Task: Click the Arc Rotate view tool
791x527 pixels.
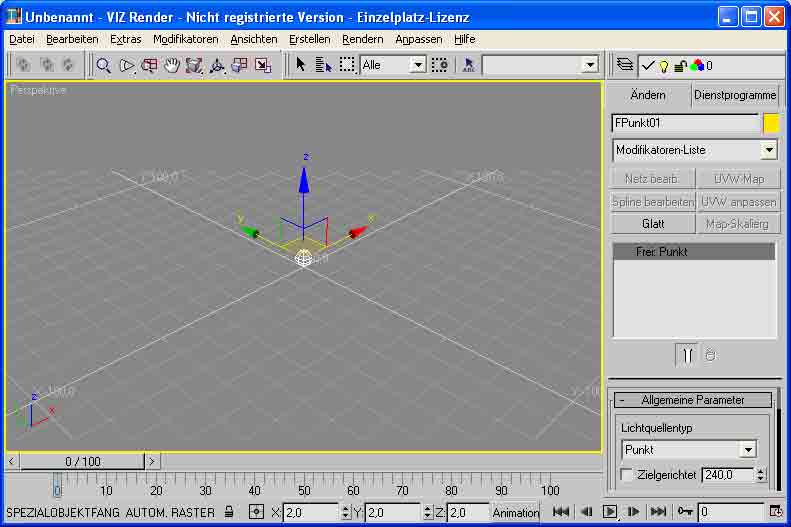Action: (x=216, y=65)
